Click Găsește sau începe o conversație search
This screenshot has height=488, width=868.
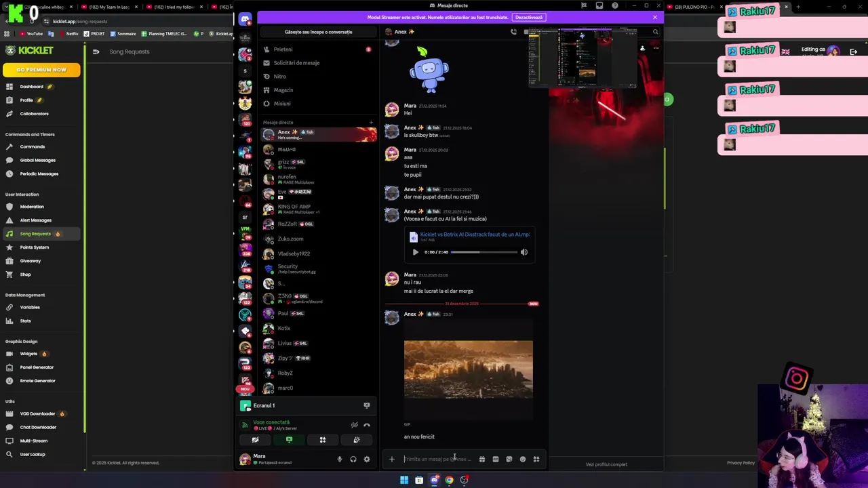pyautogui.click(x=318, y=32)
